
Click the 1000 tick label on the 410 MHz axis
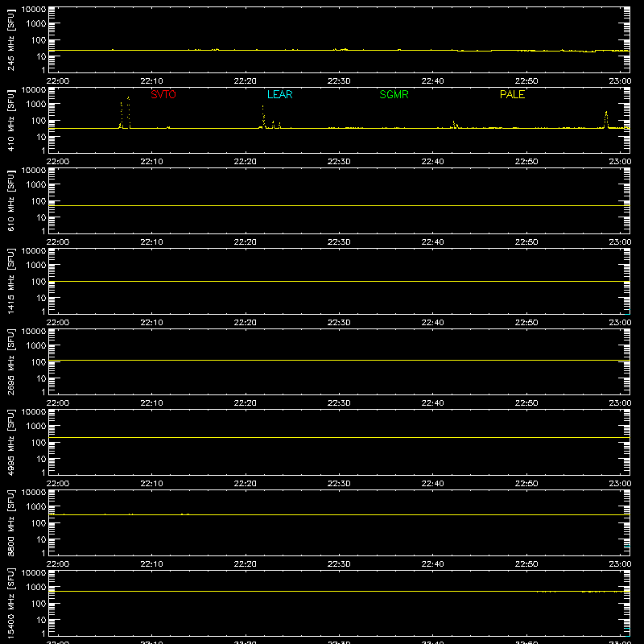click(36, 105)
